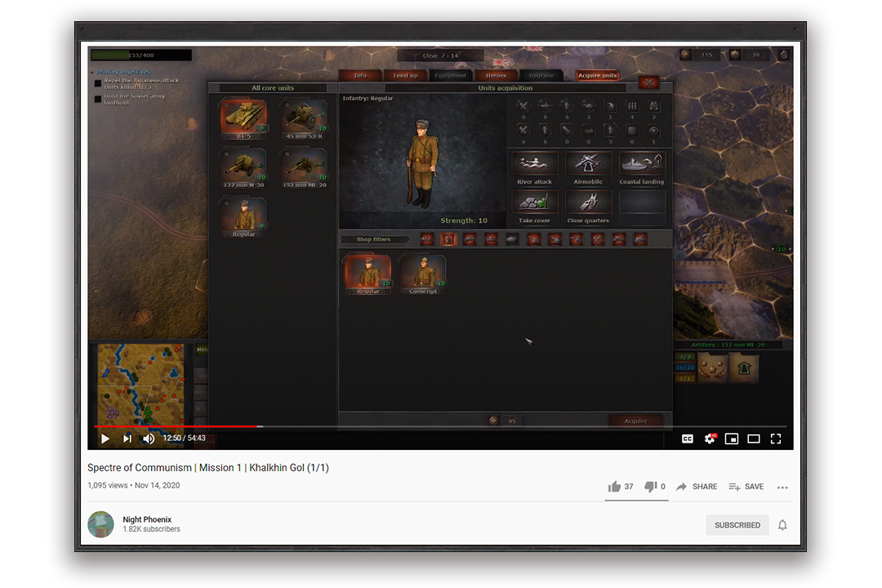Select the BT-5 tank core unit
This screenshot has width=882, height=588.
243,118
